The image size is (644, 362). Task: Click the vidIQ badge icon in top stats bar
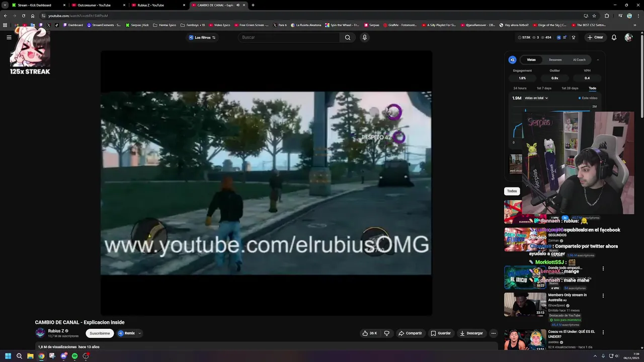[559, 37]
